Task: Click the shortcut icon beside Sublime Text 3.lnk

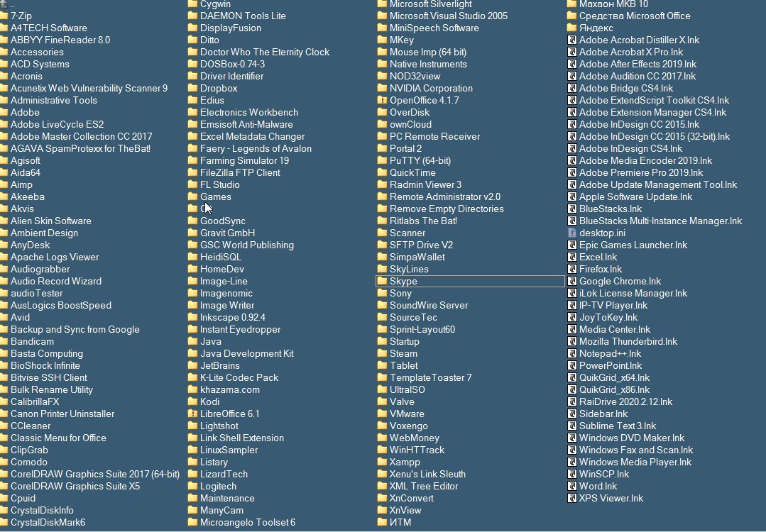Action: pos(571,426)
